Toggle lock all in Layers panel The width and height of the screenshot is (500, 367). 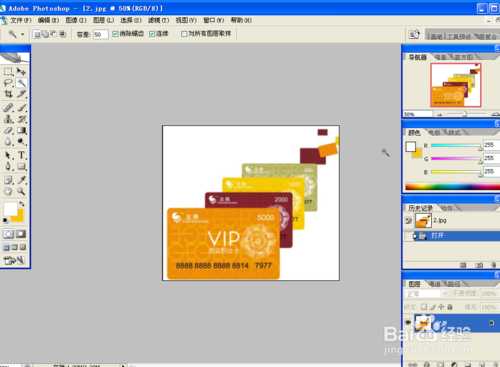pos(450,307)
